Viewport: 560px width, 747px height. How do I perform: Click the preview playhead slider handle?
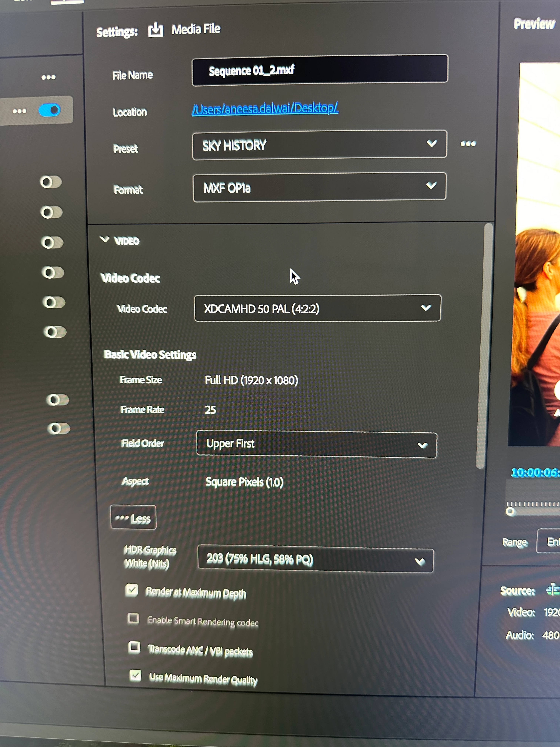point(510,511)
